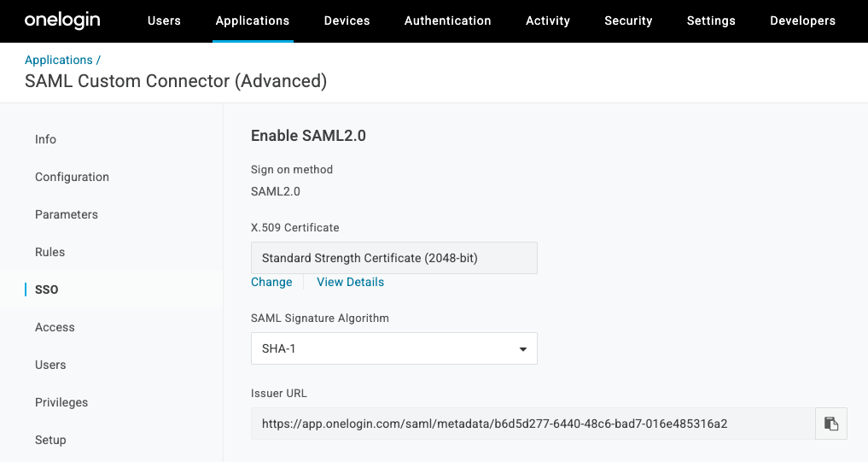Open the Applications top menu

pos(253,20)
